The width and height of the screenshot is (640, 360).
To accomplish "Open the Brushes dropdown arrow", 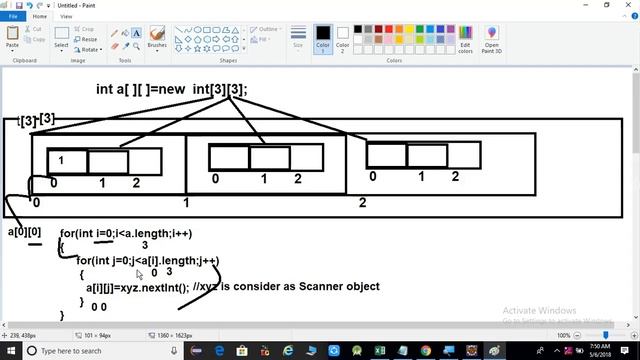I will 157,51.
